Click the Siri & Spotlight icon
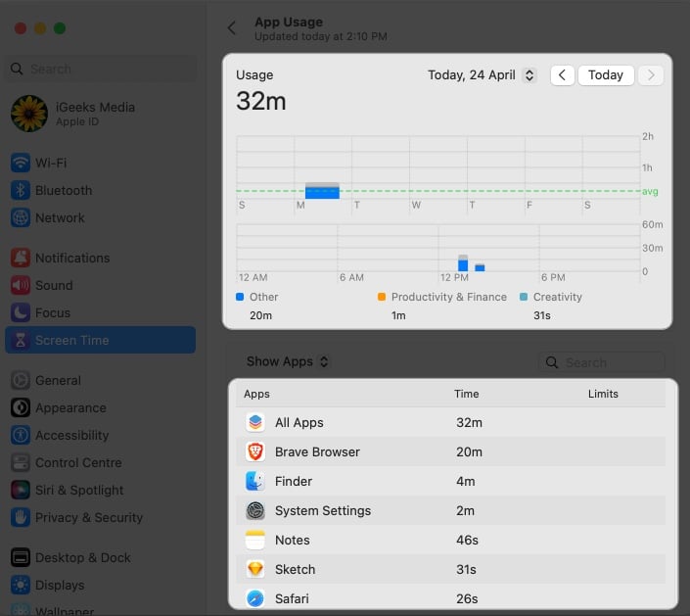The height and width of the screenshot is (616, 690). (x=21, y=490)
